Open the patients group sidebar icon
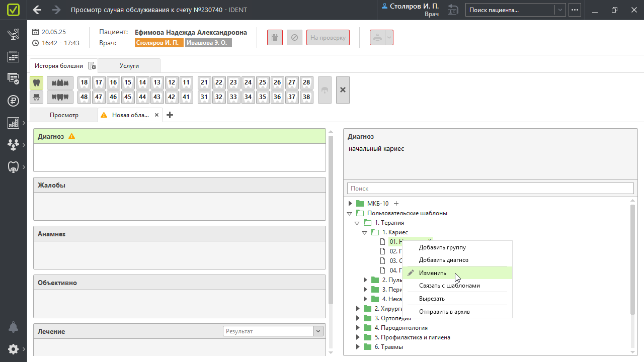 (x=14, y=145)
